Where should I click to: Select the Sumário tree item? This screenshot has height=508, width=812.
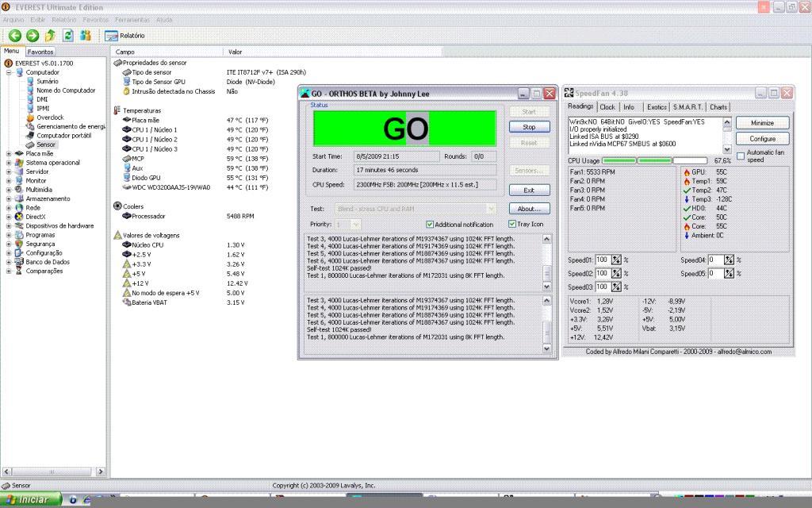(47, 82)
